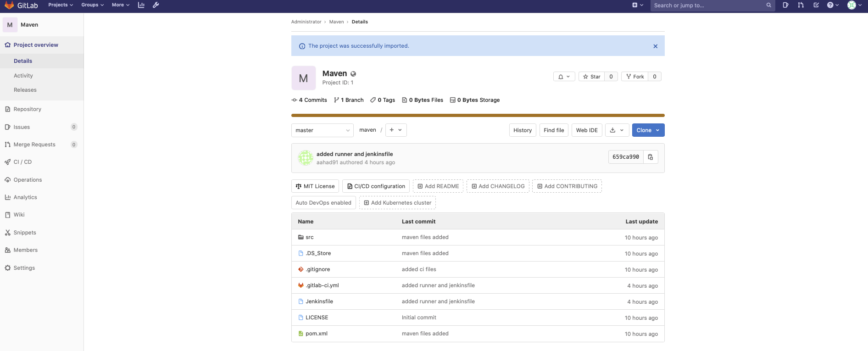The width and height of the screenshot is (868, 351).
Task: Click the pom.xml file icon
Action: click(x=301, y=334)
